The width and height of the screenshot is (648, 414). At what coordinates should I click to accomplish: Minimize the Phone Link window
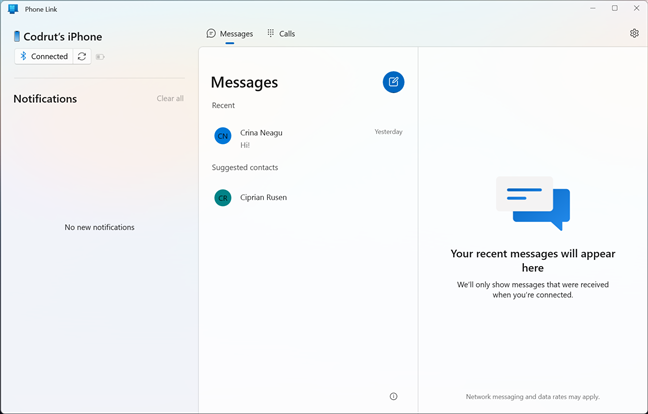point(593,8)
